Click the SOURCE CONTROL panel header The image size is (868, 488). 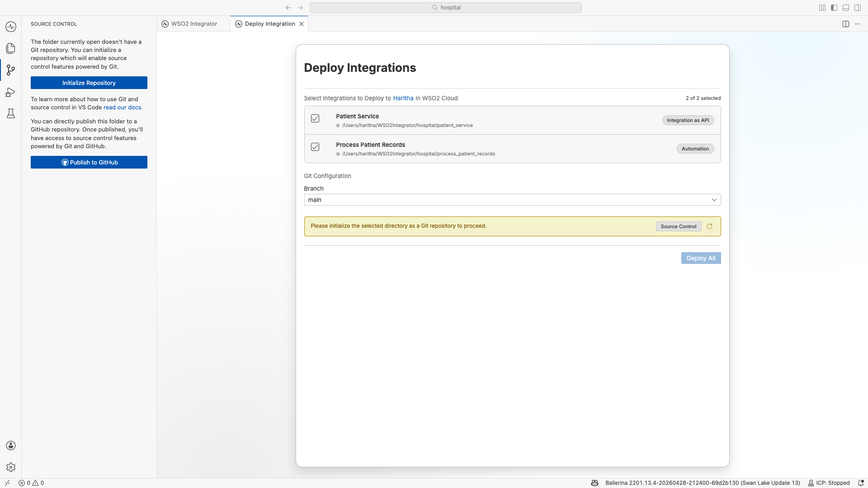click(54, 24)
